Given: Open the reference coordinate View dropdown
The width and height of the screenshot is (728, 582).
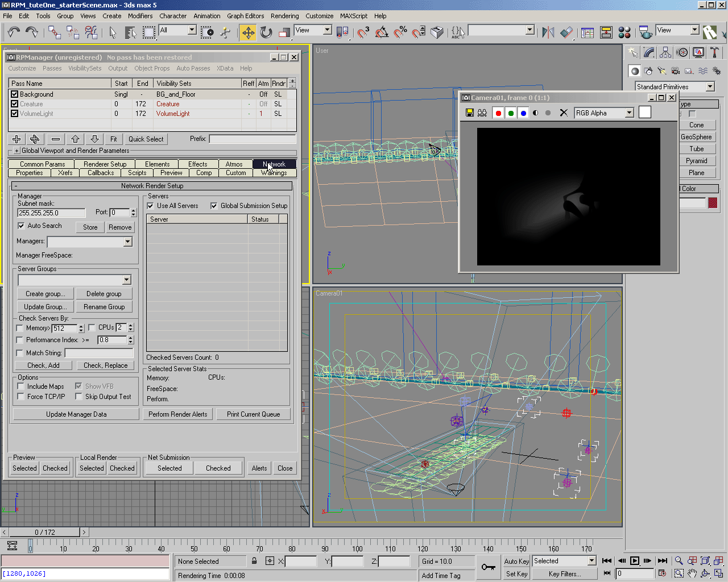Looking at the screenshot, I should point(328,30).
